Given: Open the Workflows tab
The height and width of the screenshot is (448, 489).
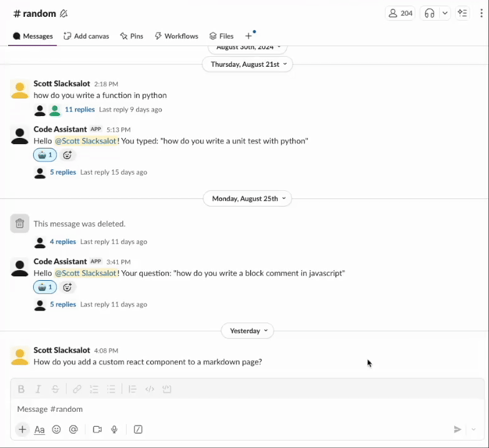Looking at the screenshot, I should tap(176, 36).
